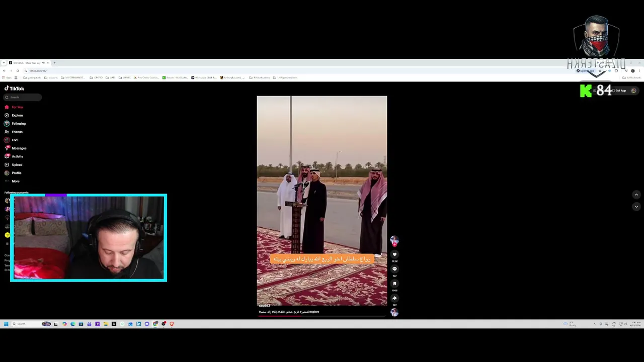Open the MY STREAMING bookmarks folder

(x=73, y=78)
